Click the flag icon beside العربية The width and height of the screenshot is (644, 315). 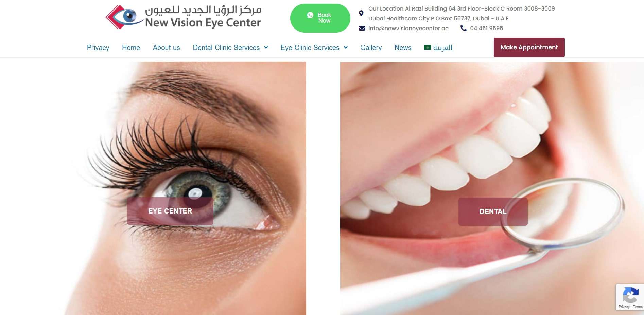428,48
